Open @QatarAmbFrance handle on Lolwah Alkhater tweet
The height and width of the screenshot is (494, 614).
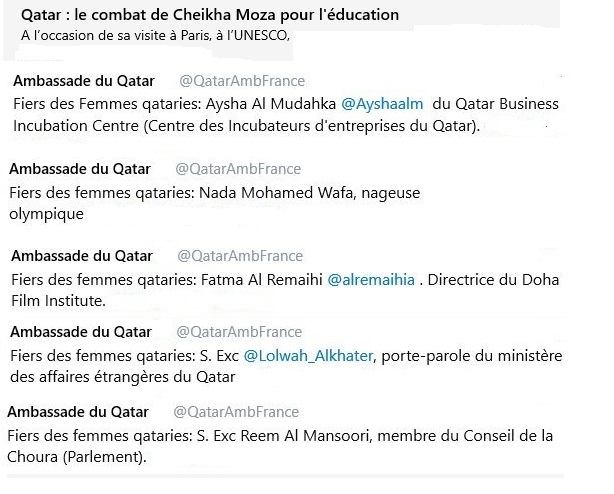coord(239,332)
